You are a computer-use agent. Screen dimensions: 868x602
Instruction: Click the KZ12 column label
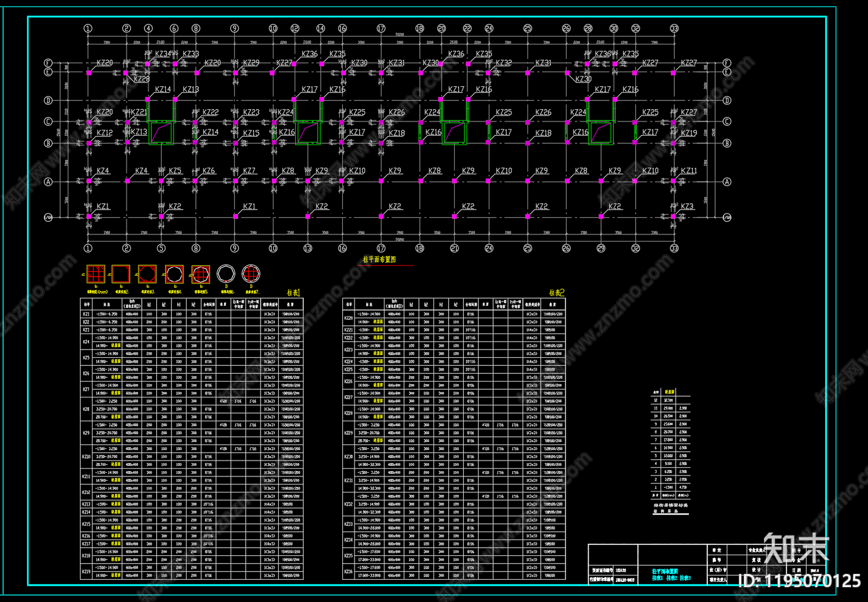[x=105, y=133]
